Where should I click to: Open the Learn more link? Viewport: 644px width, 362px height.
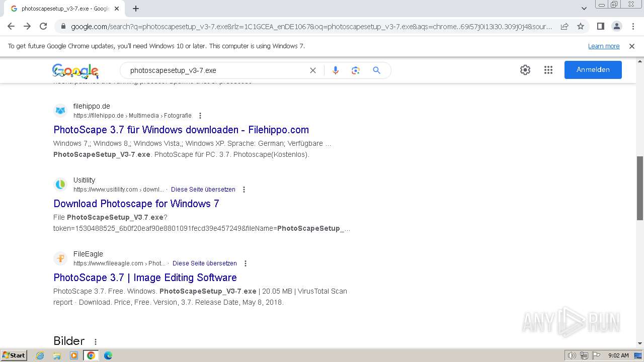pyautogui.click(x=604, y=46)
